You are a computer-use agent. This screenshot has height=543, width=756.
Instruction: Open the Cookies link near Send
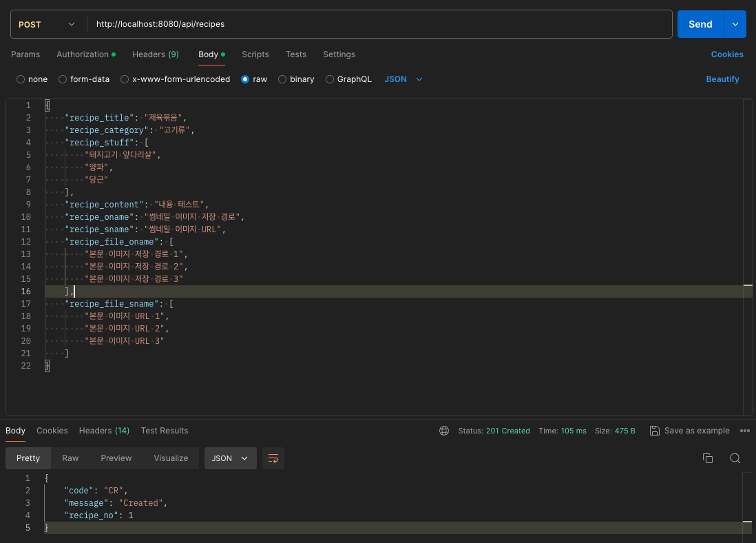726,54
